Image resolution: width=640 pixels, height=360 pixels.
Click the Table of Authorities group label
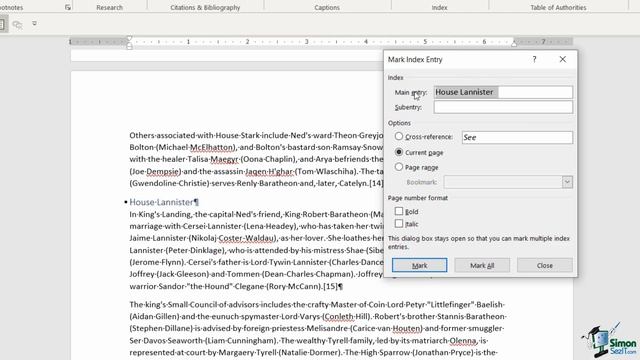click(558, 7)
